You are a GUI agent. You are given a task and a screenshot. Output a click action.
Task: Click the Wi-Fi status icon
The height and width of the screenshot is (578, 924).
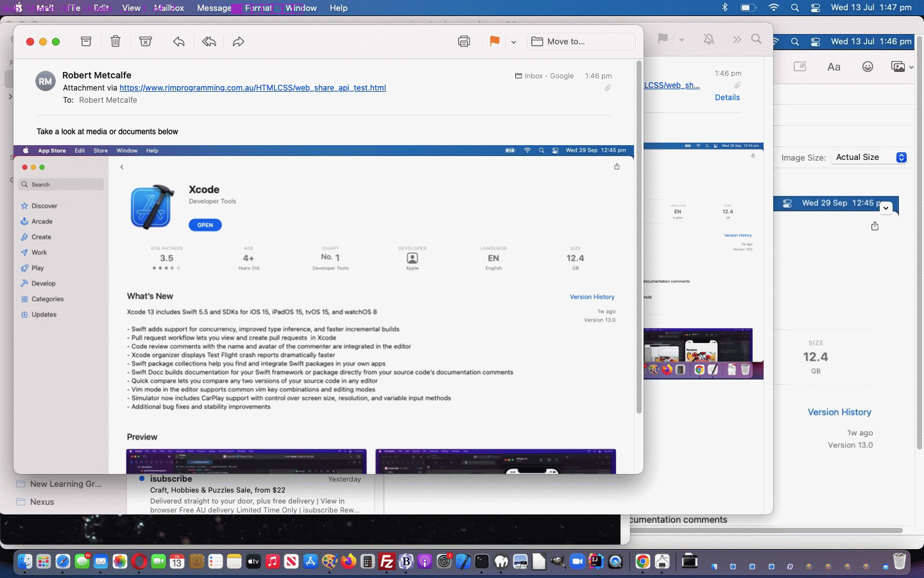coord(774,8)
